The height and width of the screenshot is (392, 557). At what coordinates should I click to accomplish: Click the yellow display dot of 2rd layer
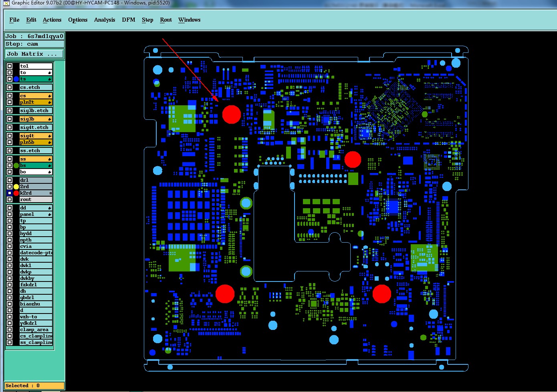(x=16, y=187)
